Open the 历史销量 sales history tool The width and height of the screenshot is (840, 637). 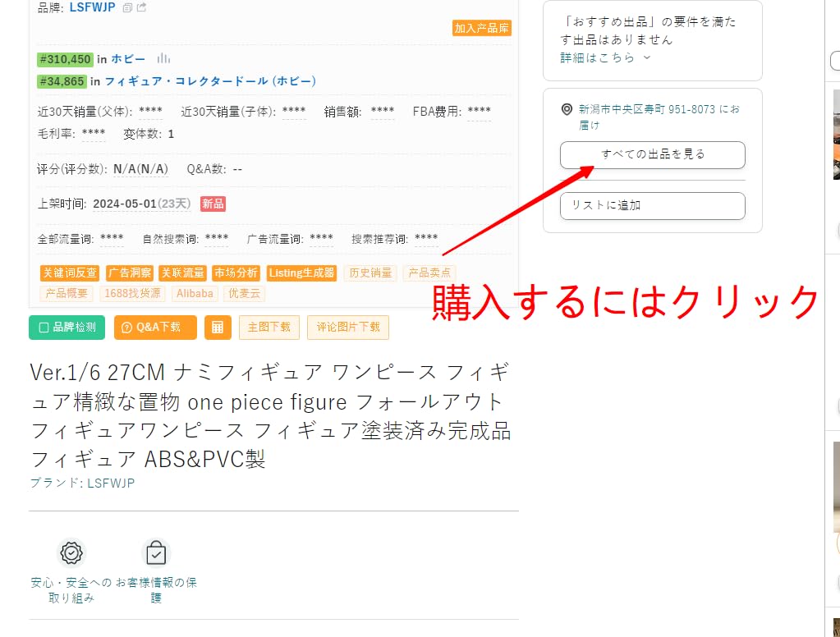[370, 273]
